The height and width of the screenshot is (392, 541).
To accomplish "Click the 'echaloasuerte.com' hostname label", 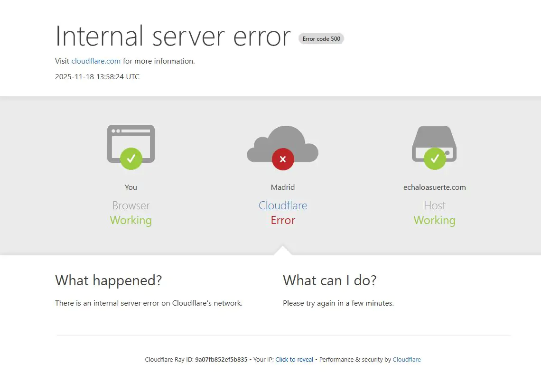I will (x=434, y=187).
